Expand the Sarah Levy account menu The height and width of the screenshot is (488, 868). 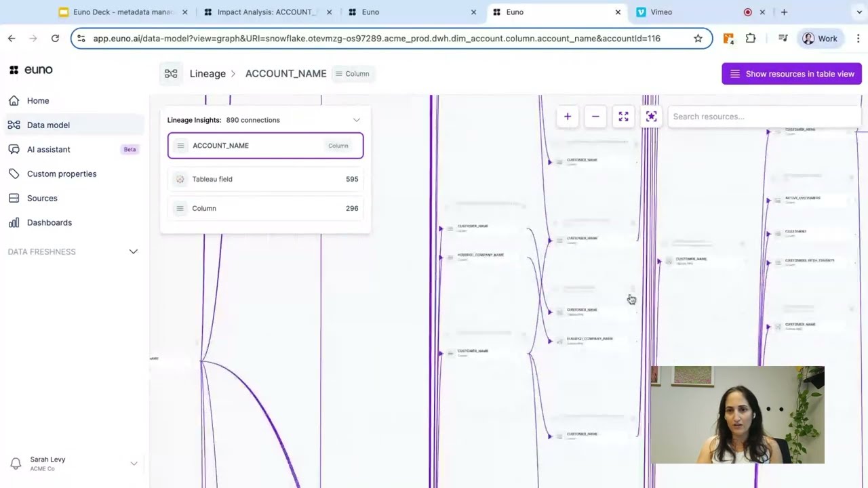coord(134,464)
